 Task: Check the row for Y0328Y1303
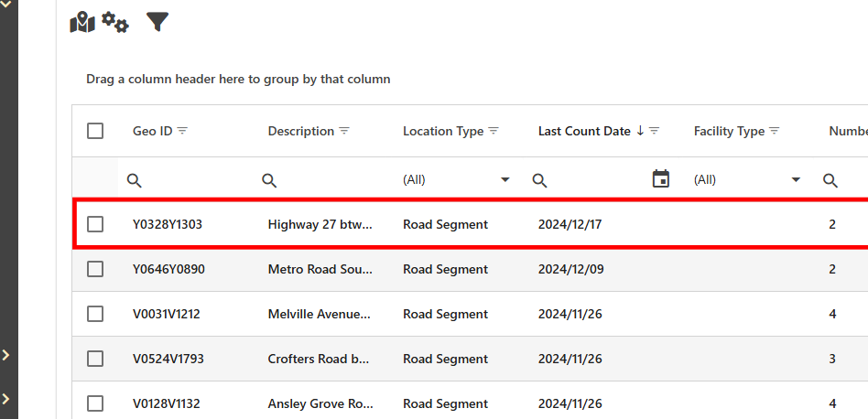(95, 224)
